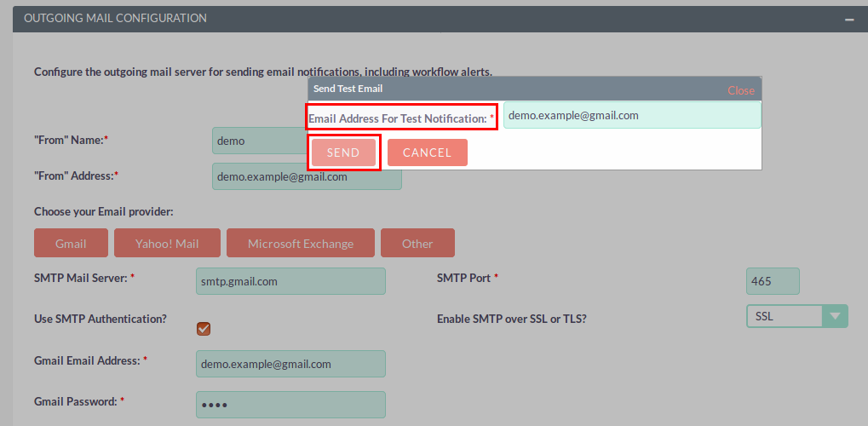Choose Gmail as email provider
The image size is (868, 426).
tap(71, 243)
